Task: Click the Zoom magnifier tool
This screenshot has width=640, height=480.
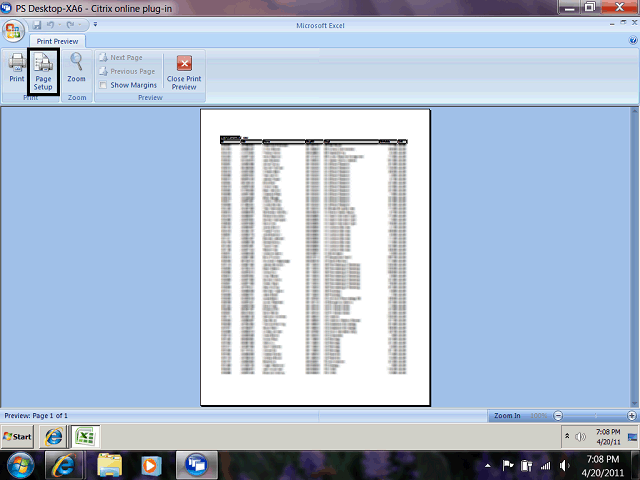Action: (x=77, y=69)
